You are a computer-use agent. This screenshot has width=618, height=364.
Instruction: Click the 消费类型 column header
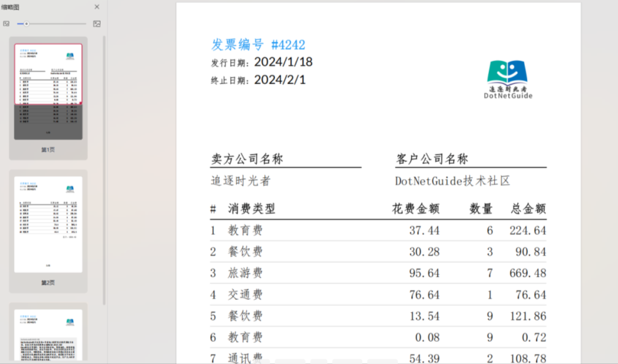(x=252, y=208)
